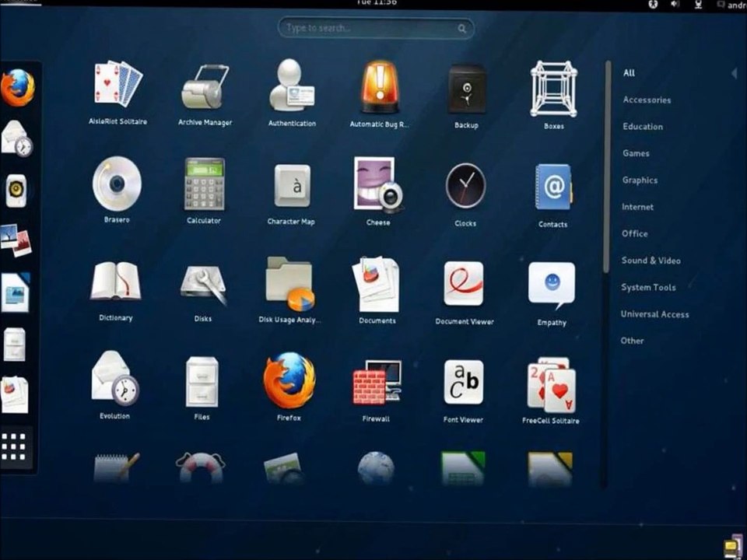Select the Universal Access category
The height and width of the screenshot is (560, 747).
tap(654, 313)
